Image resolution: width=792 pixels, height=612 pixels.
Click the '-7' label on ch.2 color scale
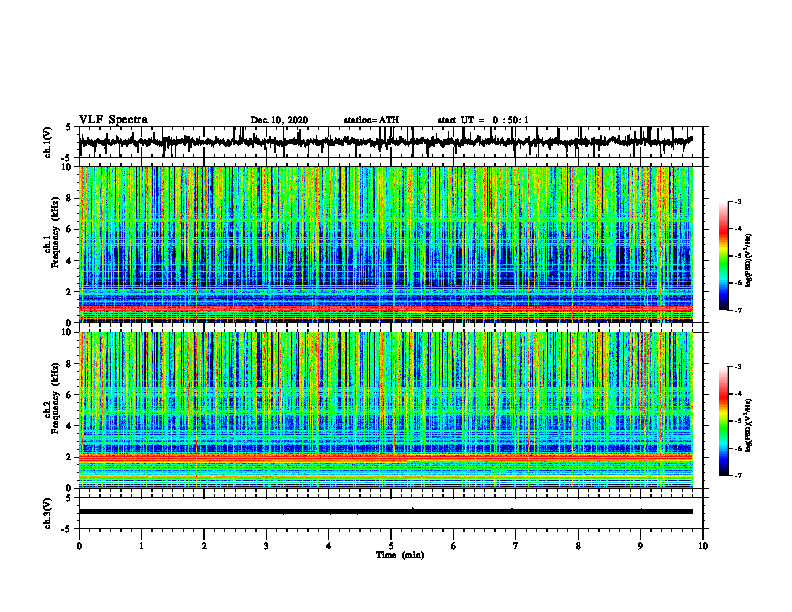point(738,476)
